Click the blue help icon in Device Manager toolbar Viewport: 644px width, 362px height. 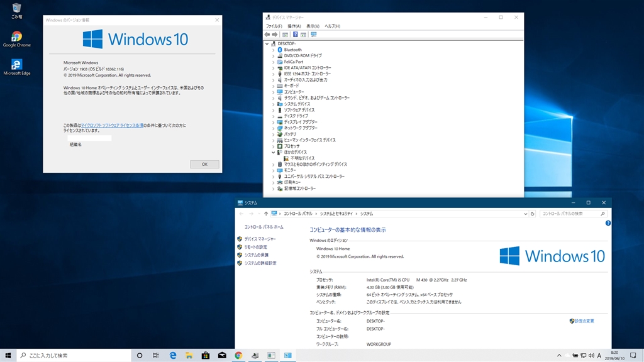click(x=296, y=35)
